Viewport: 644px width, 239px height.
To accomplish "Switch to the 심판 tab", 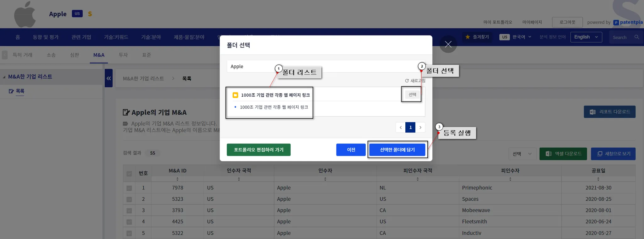I will (x=75, y=55).
